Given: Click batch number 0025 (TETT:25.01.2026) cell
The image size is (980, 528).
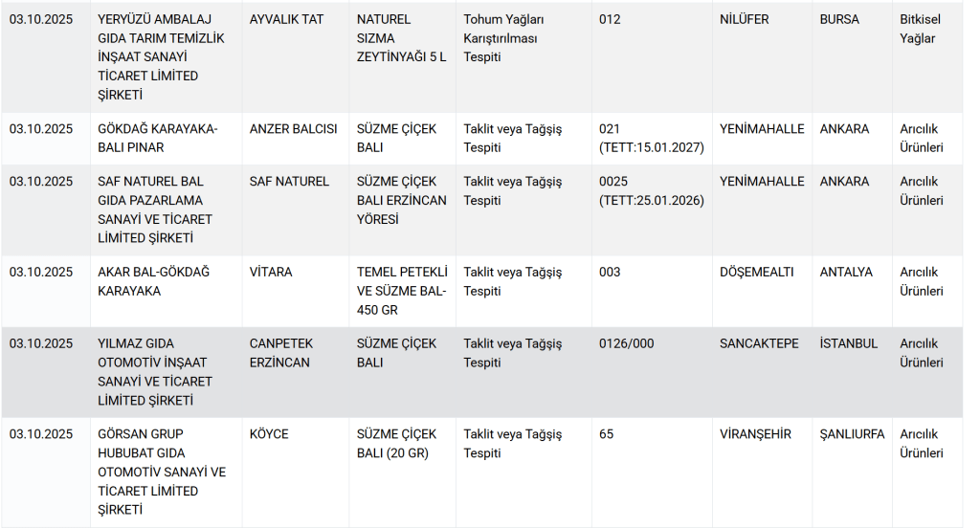Looking at the screenshot, I should pos(651,190).
